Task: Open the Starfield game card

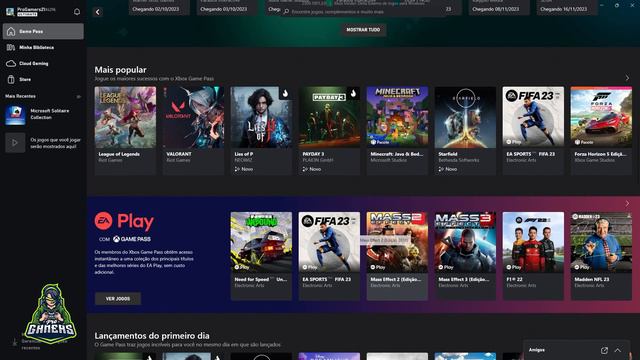Action: click(x=465, y=131)
